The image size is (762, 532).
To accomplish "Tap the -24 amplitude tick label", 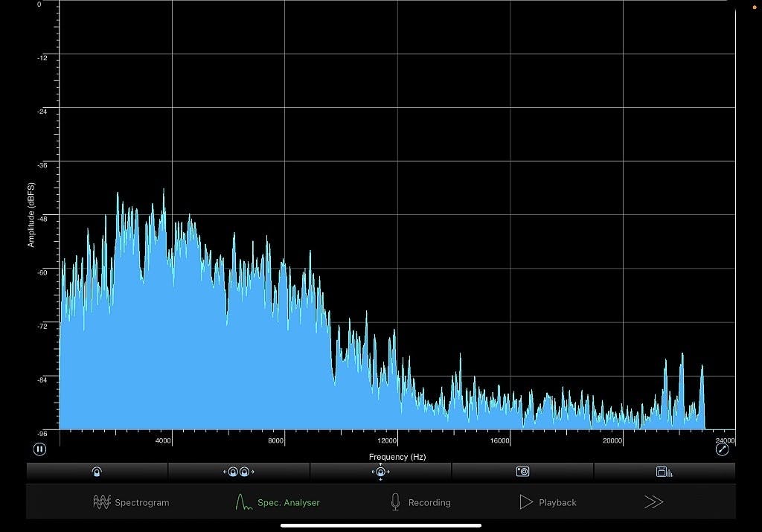I will tap(42, 112).
